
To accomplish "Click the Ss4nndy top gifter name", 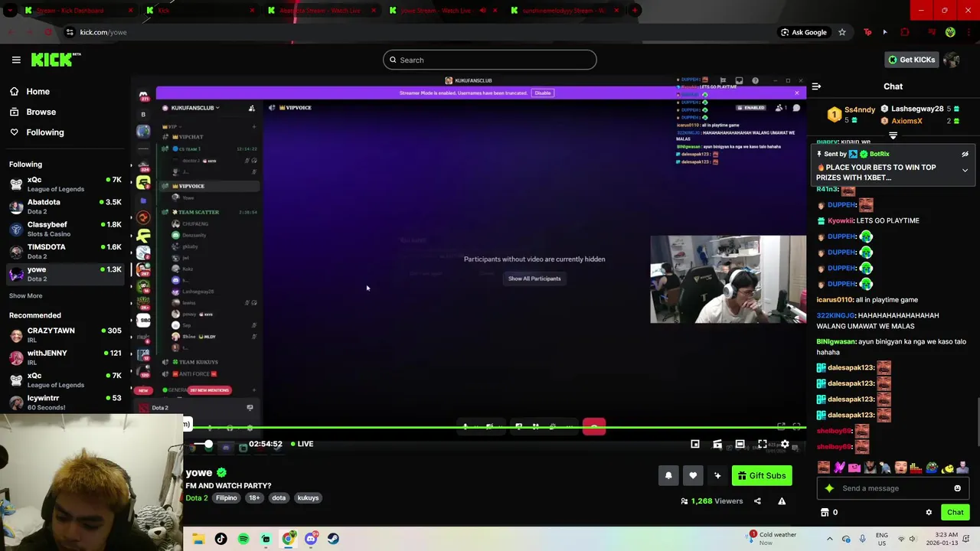I will click(859, 110).
